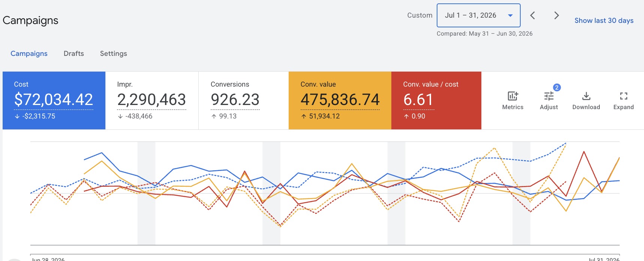
Task: Switch to the Settings tab
Action: pos(114,54)
